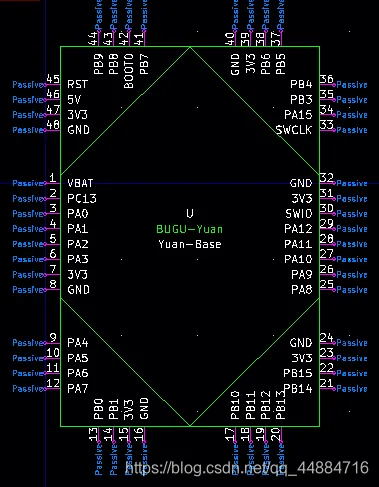Click the vertical GND name under pin 40
Image resolution: width=379 pixels, height=487 pixels.
[235, 64]
